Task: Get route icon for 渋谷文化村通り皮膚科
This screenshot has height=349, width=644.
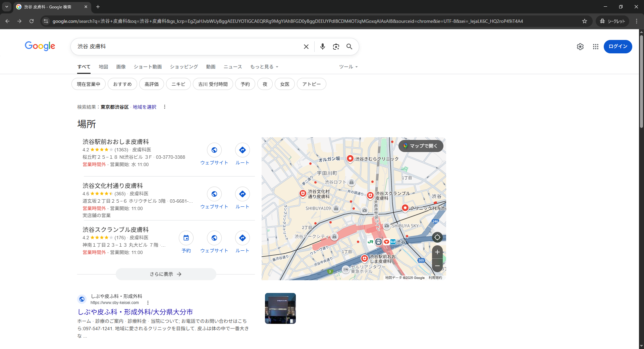Action: coord(243,194)
